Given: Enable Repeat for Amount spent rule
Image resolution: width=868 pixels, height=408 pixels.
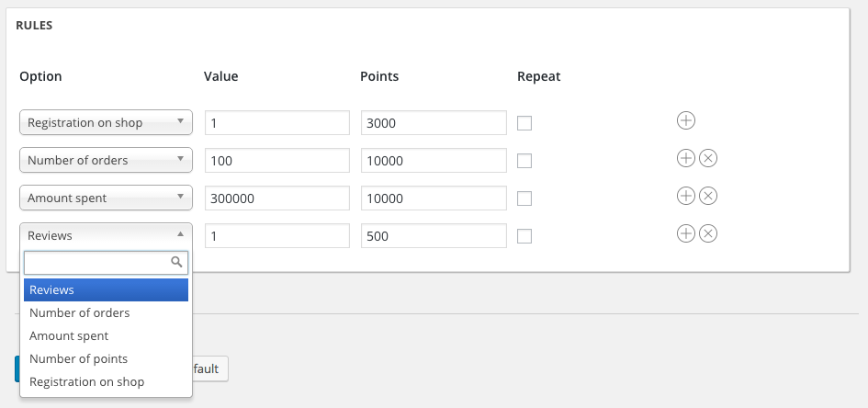Looking at the screenshot, I should click(524, 198).
